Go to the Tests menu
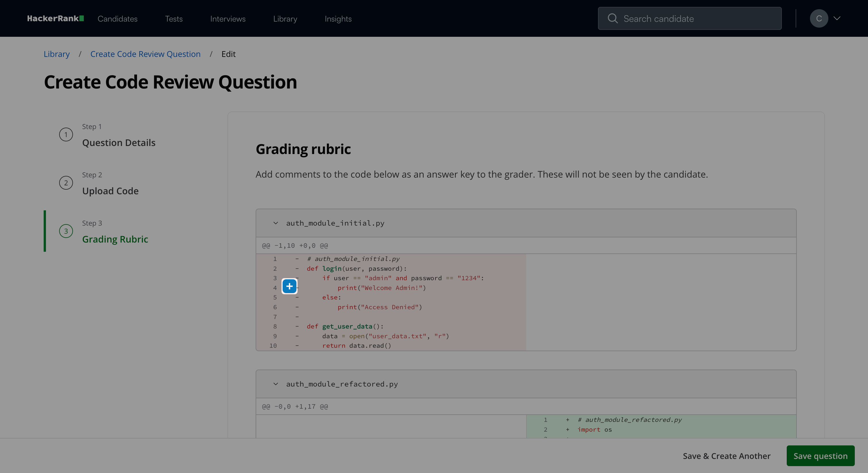This screenshot has width=868, height=473. [x=173, y=19]
